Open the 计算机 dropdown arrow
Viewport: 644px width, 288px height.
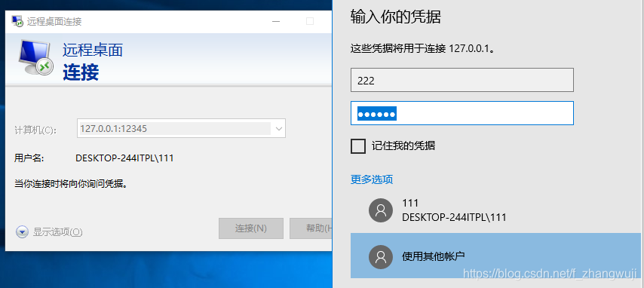279,129
